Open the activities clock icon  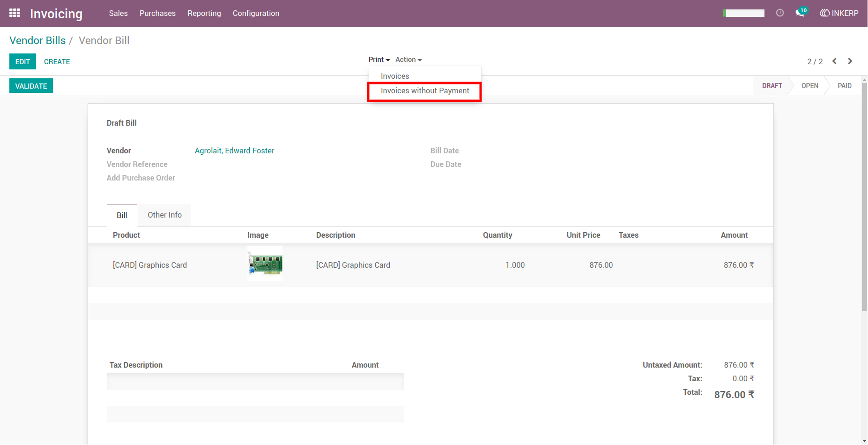click(780, 13)
